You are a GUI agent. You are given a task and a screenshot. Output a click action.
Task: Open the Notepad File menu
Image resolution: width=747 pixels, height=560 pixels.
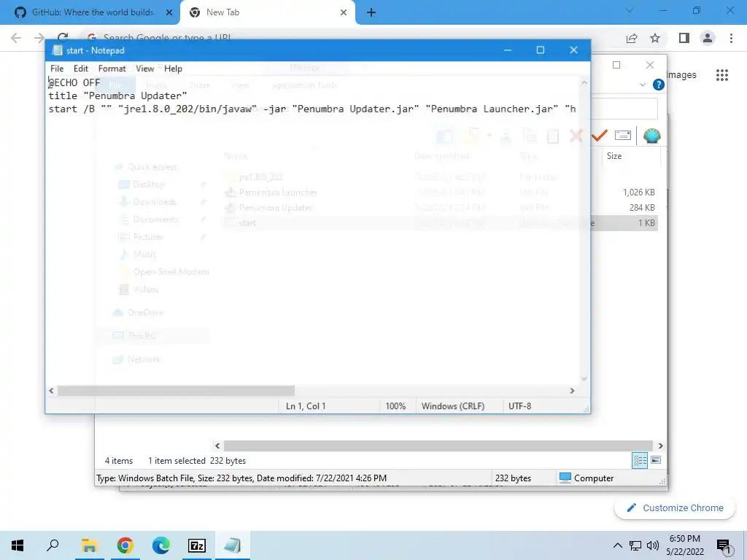pyautogui.click(x=57, y=69)
